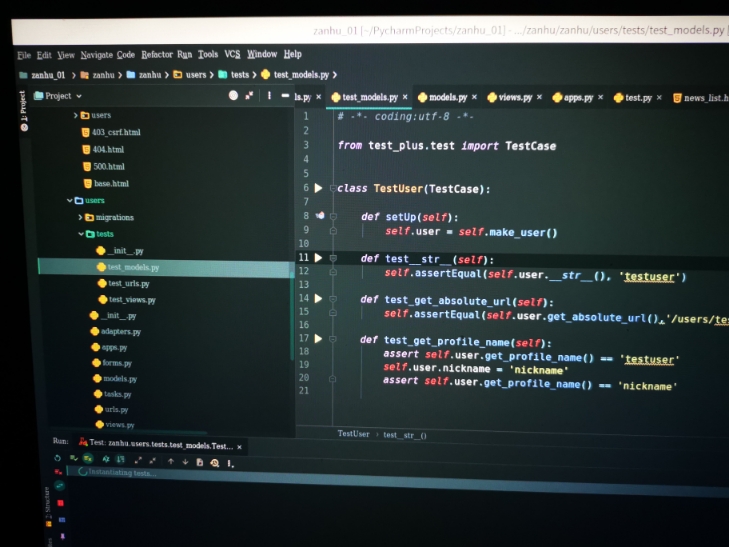Expand all test results
Viewport: 729px width, 547px height.
click(138, 461)
